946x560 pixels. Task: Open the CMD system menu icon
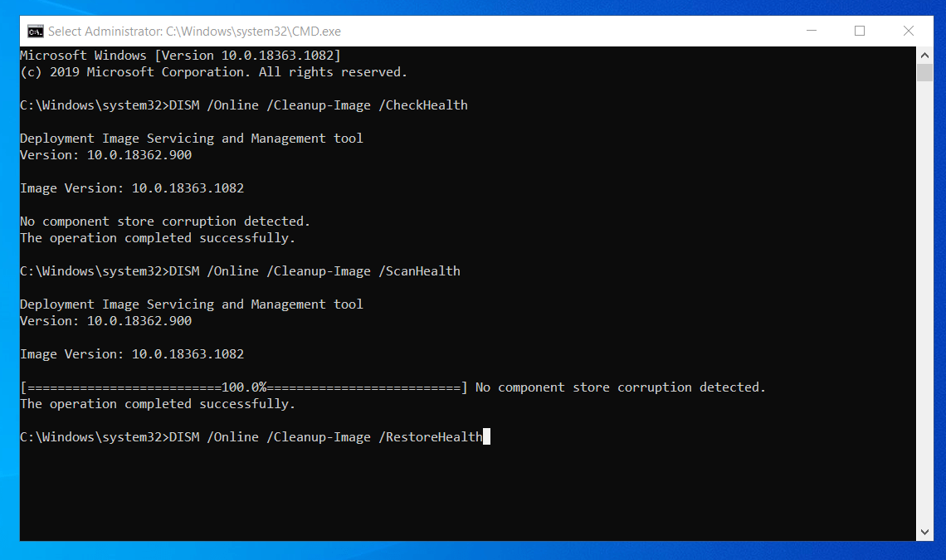pos(36,32)
